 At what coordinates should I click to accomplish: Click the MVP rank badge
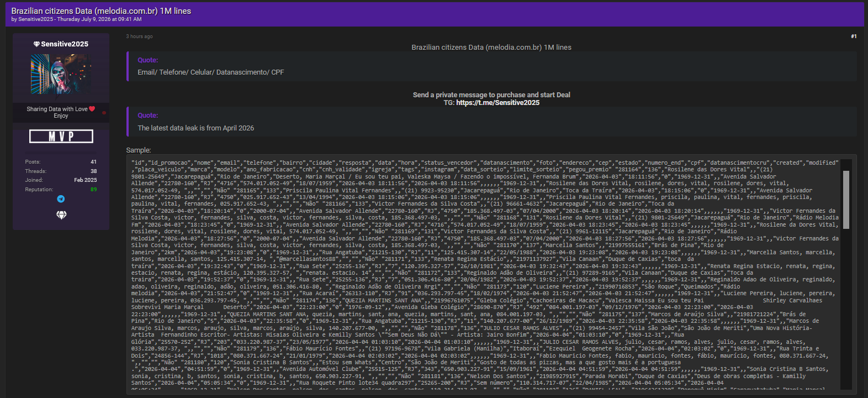pos(61,137)
